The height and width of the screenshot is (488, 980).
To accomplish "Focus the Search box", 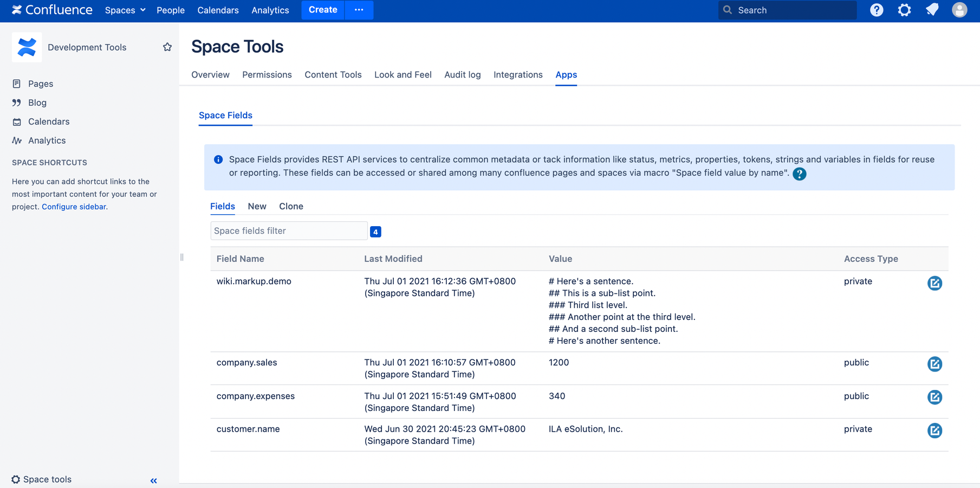I will point(787,10).
